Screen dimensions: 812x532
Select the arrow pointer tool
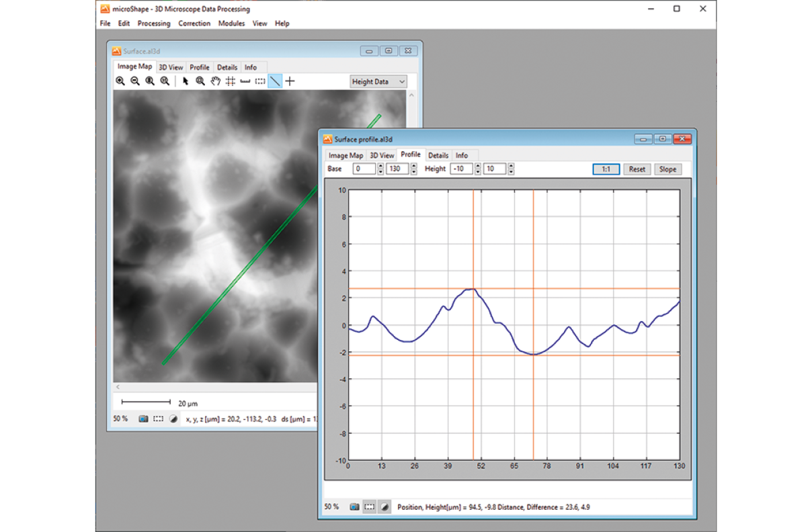(x=186, y=81)
